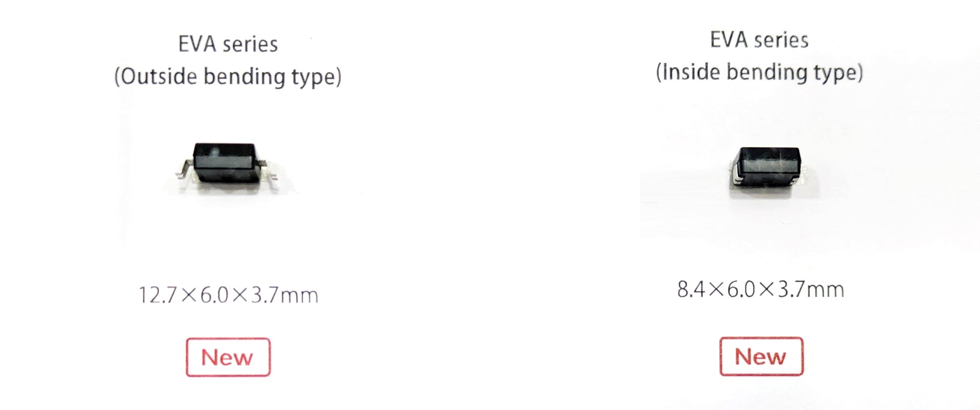Image resolution: width=980 pixels, height=410 pixels.
Task: Click the New badge under inside bending type
Action: pyautogui.click(x=761, y=356)
